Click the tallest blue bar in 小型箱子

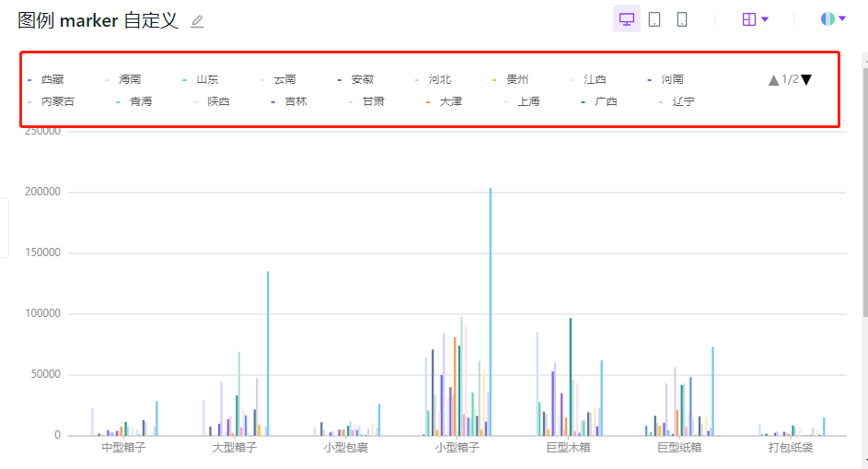tap(490, 311)
